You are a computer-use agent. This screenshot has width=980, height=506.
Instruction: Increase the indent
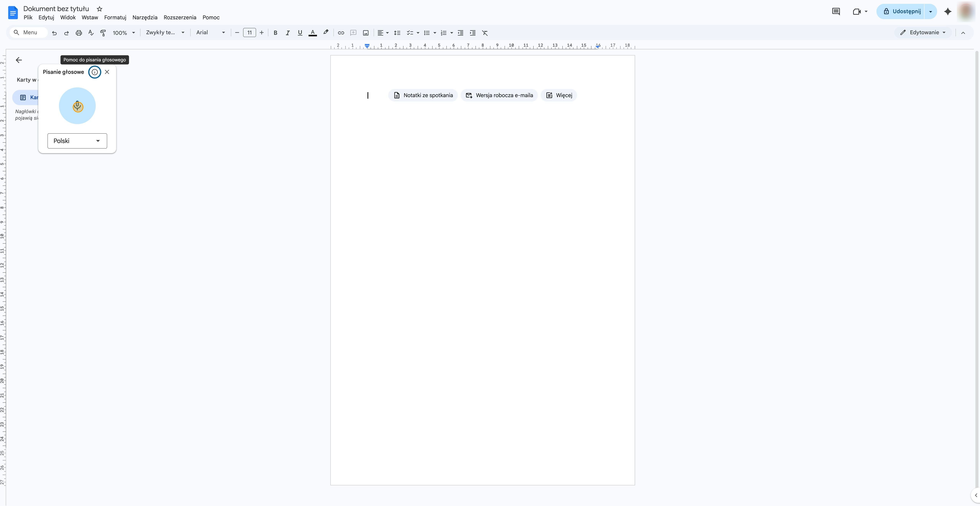tap(473, 33)
